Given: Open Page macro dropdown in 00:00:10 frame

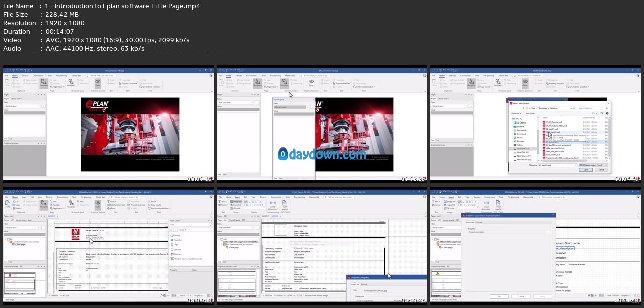Looking at the screenshot, I should pos(57,87).
